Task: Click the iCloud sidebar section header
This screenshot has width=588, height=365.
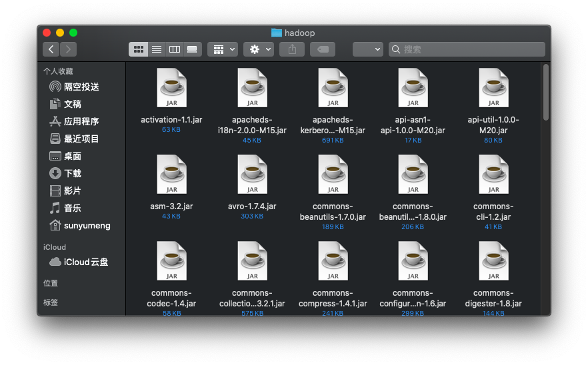Action: (55, 247)
